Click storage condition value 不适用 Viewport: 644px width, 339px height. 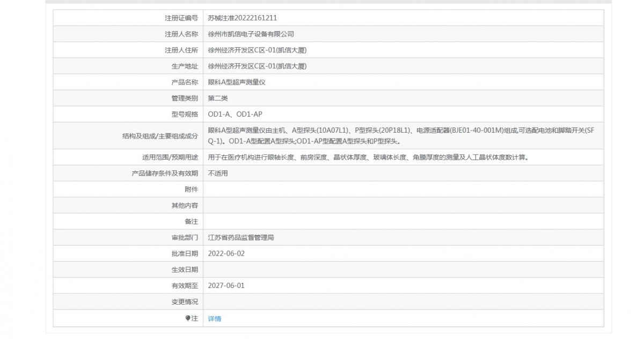pos(217,174)
